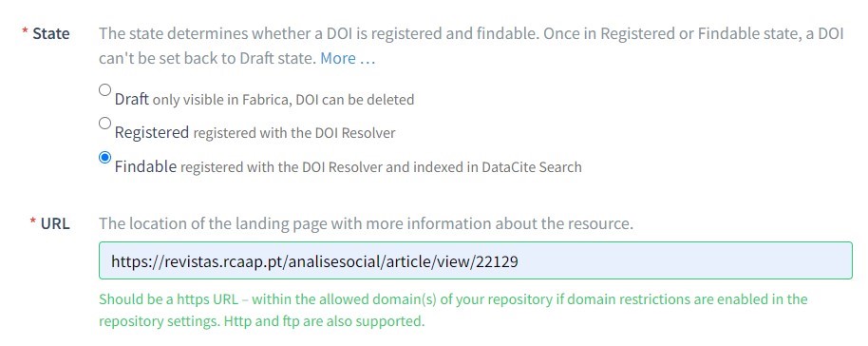
Task: Click the red asterisk beside URL
Action: click(33, 221)
